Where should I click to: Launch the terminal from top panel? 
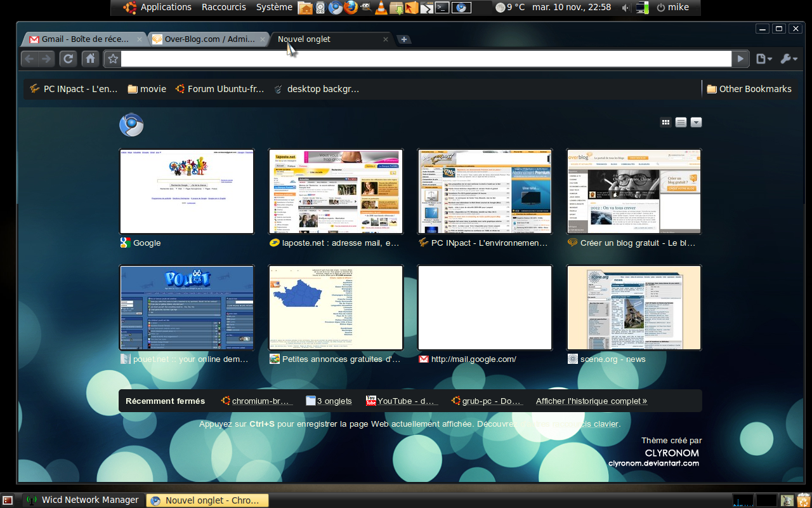[x=442, y=8]
